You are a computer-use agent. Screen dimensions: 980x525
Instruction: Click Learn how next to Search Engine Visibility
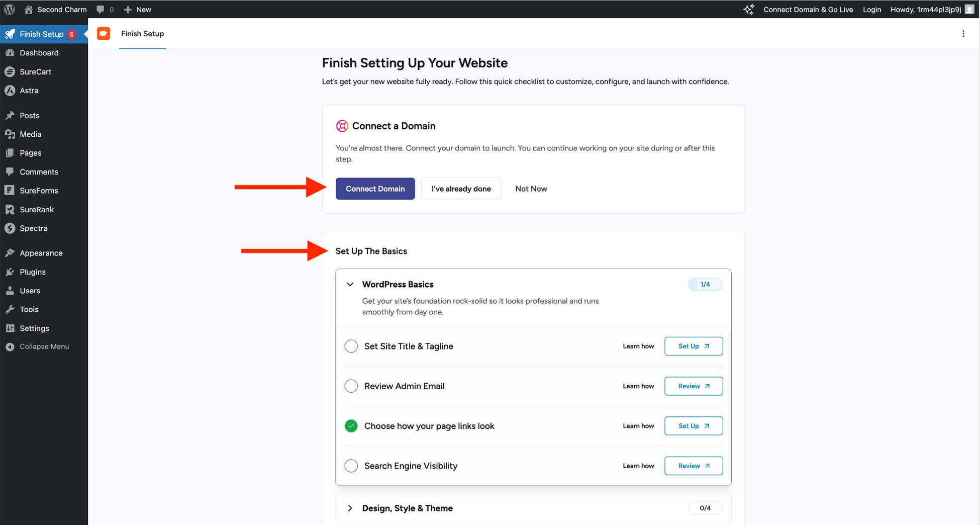point(638,466)
